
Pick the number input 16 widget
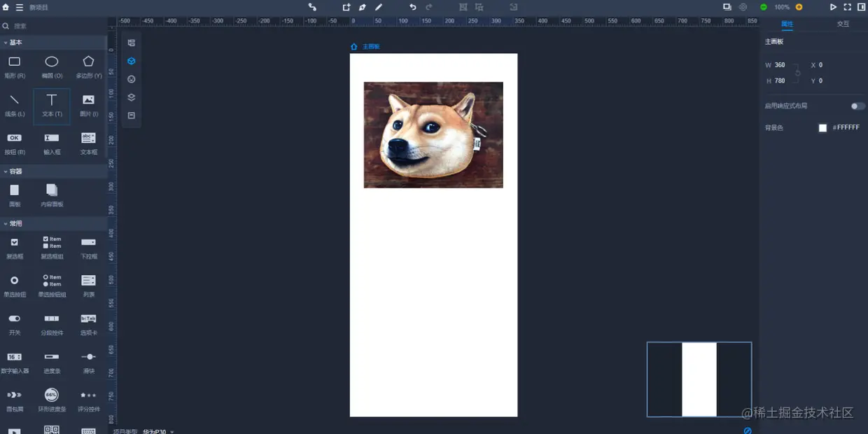14,361
